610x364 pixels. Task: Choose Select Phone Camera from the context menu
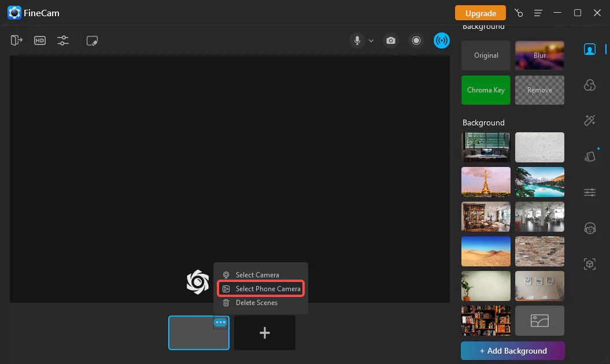tap(261, 288)
